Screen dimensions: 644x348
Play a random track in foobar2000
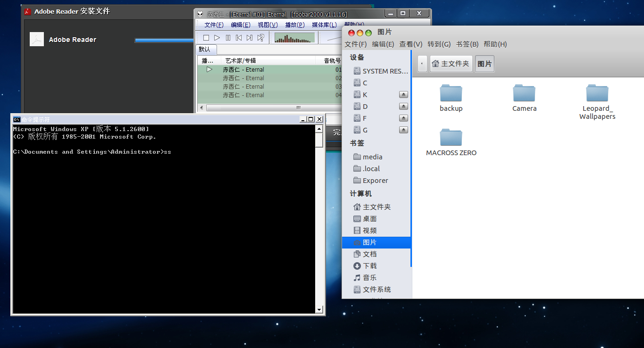(x=260, y=38)
